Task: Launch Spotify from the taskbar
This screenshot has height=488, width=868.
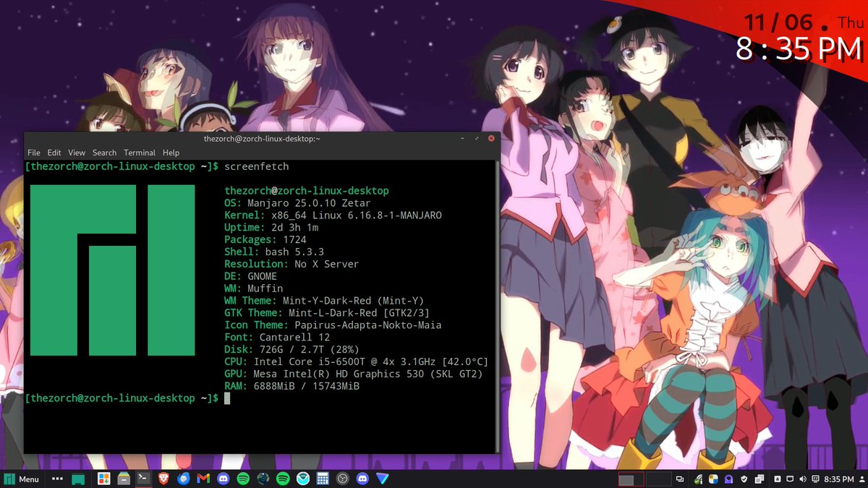Action: [244, 478]
